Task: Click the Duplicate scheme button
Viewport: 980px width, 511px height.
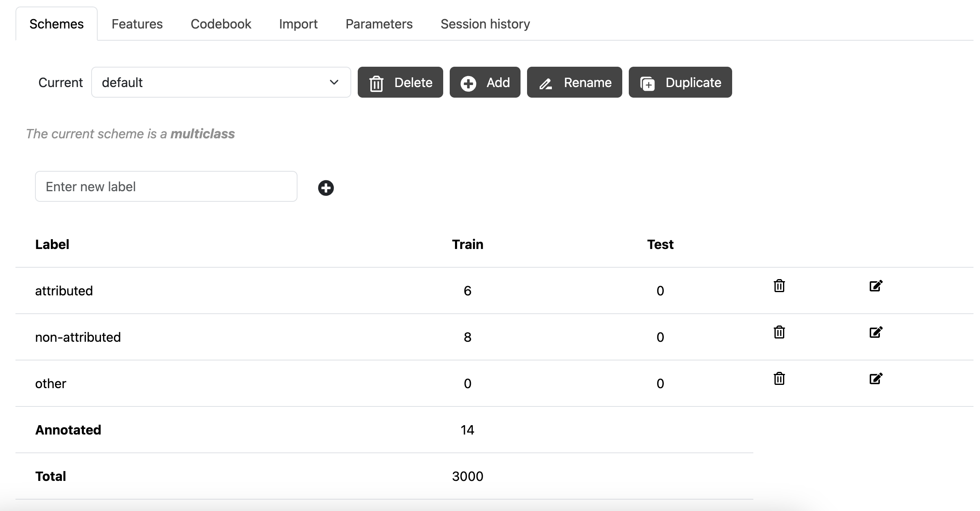Action: 680,82
